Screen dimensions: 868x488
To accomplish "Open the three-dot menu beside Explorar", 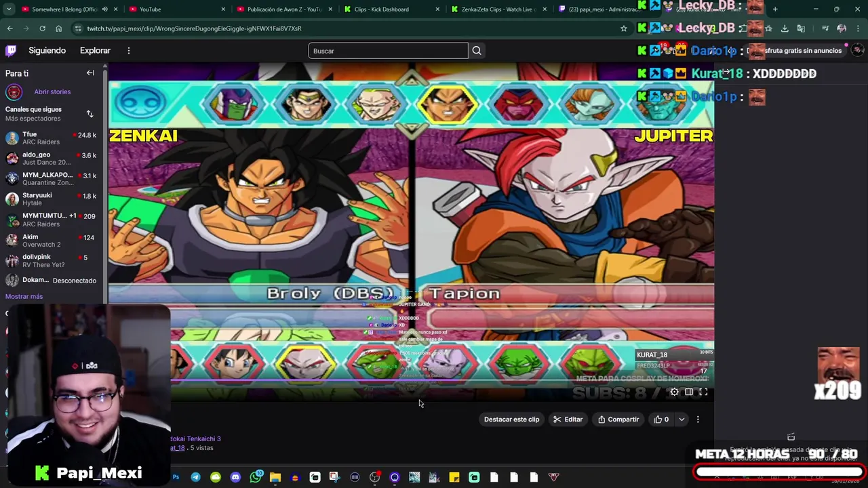I will click(x=128, y=51).
